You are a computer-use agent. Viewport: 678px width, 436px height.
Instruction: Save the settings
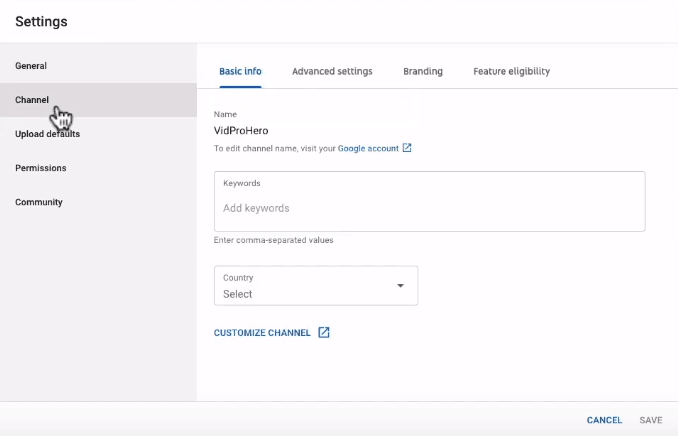click(x=651, y=420)
